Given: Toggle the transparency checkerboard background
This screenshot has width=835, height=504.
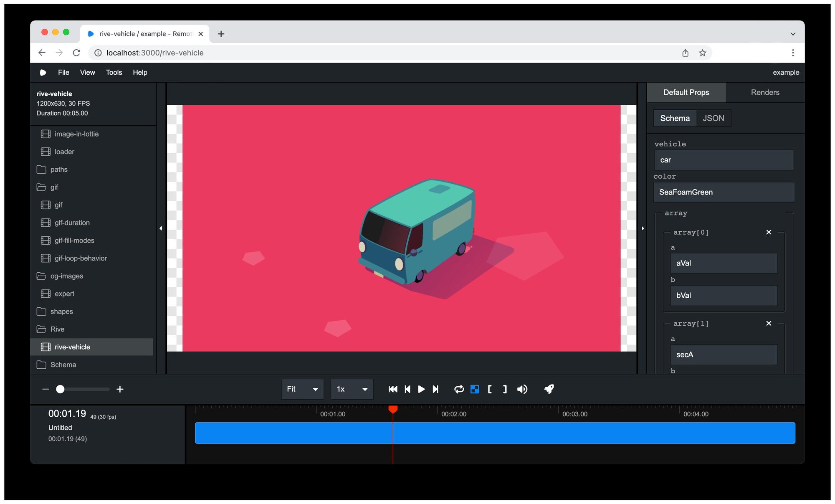Looking at the screenshot, I should tap(475, 389).
